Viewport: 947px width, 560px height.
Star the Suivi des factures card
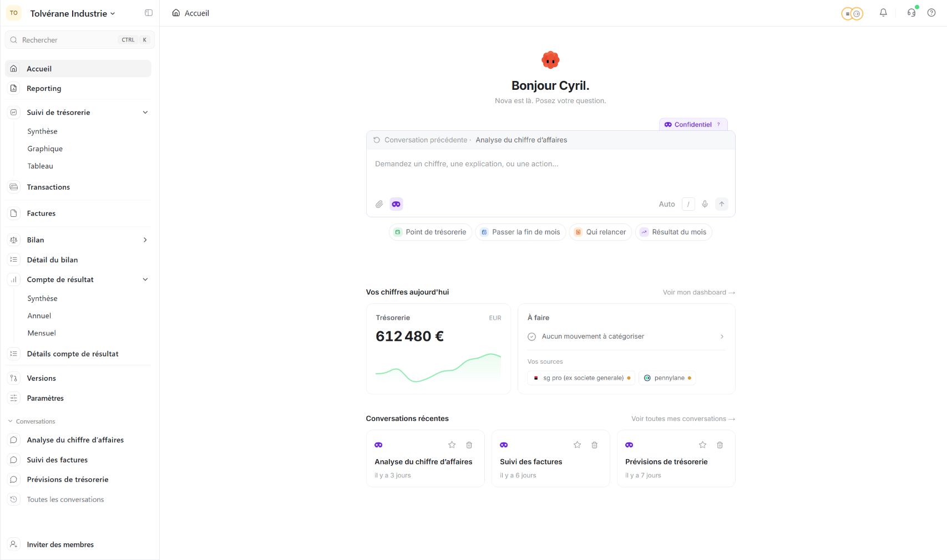(x=578, y=445)
